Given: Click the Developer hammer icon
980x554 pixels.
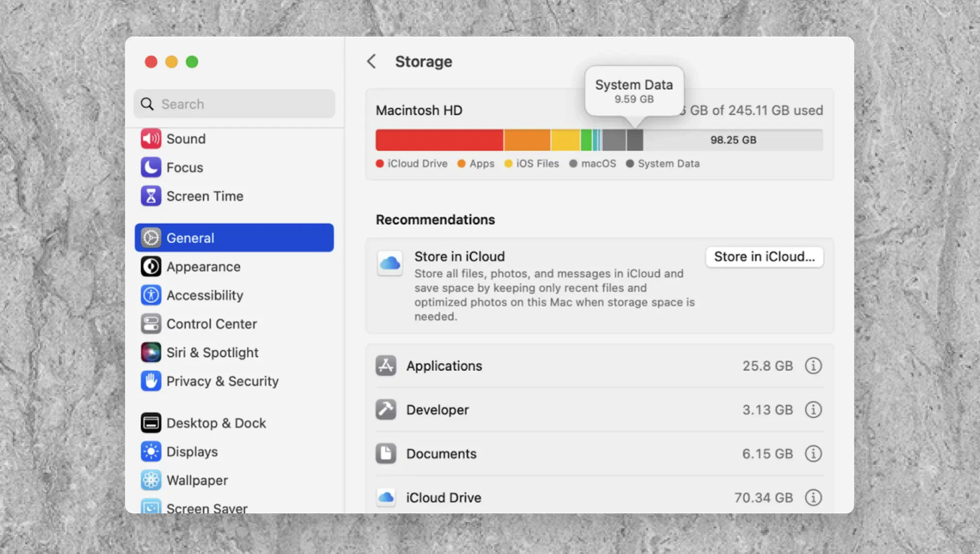Looking at the screenshot, I should point(386,409).
